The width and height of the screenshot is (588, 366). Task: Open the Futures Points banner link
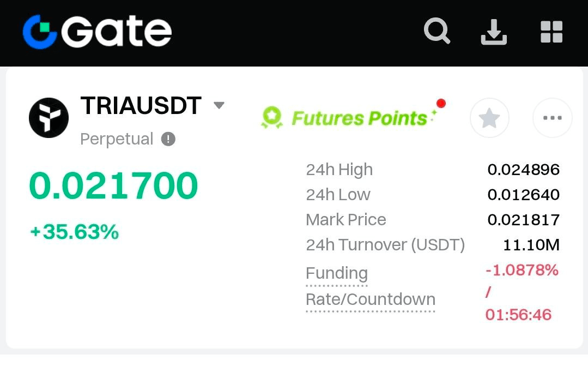[x=359, y=118]
